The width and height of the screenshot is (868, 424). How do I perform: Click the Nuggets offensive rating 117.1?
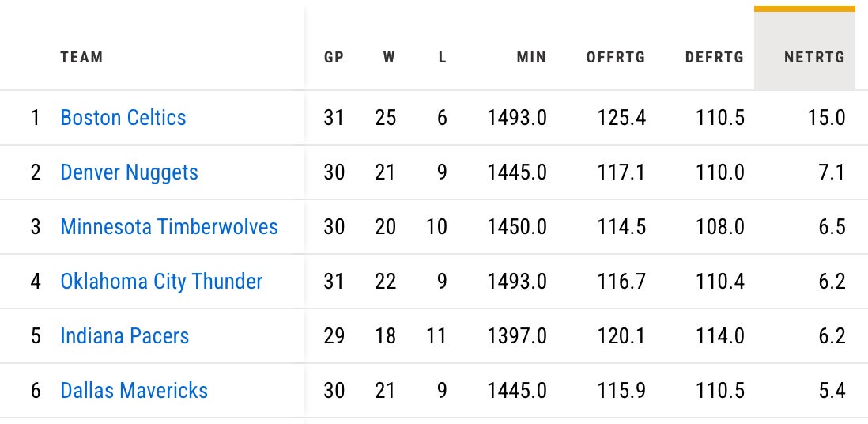(621, 172)
